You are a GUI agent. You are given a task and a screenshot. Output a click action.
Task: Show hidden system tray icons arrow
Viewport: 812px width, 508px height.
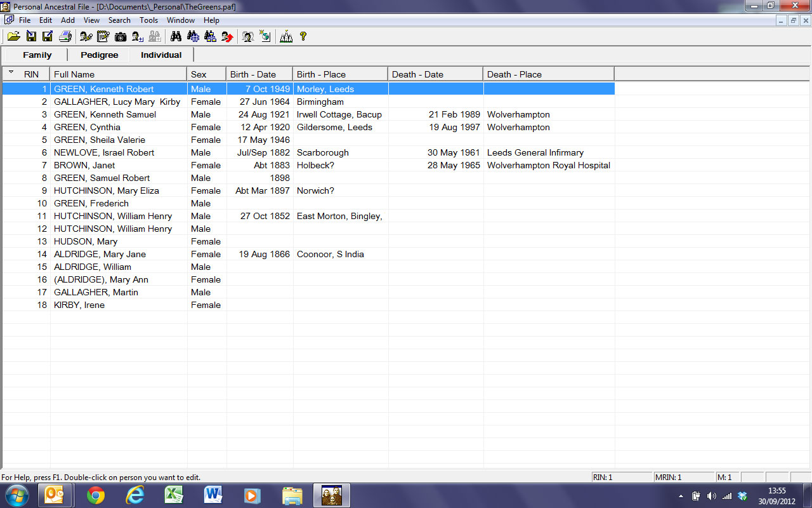[x=681, y=496]
